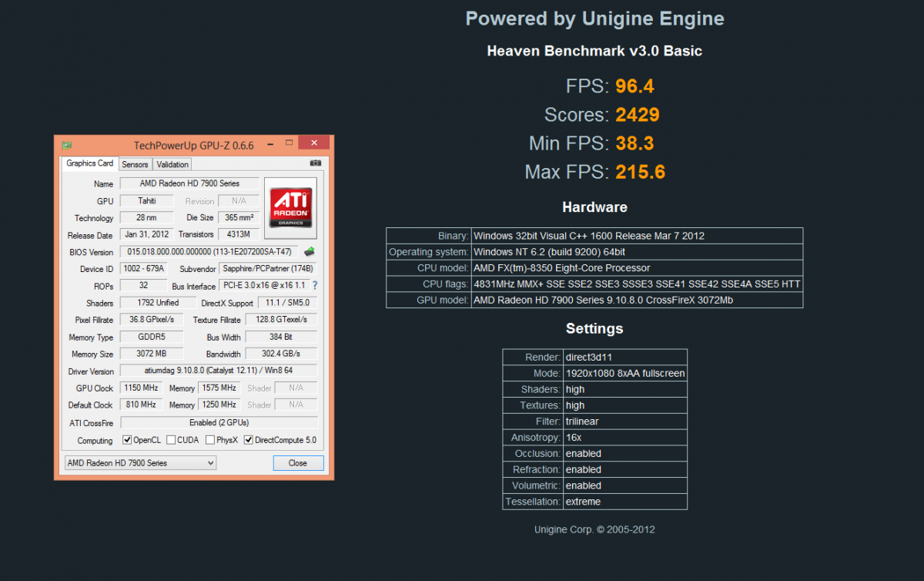Click the Tessellation extreme cell
Image resolution: width=924 pixels, height=581 pixels.
pyautogui.click(x=624, y=502)
